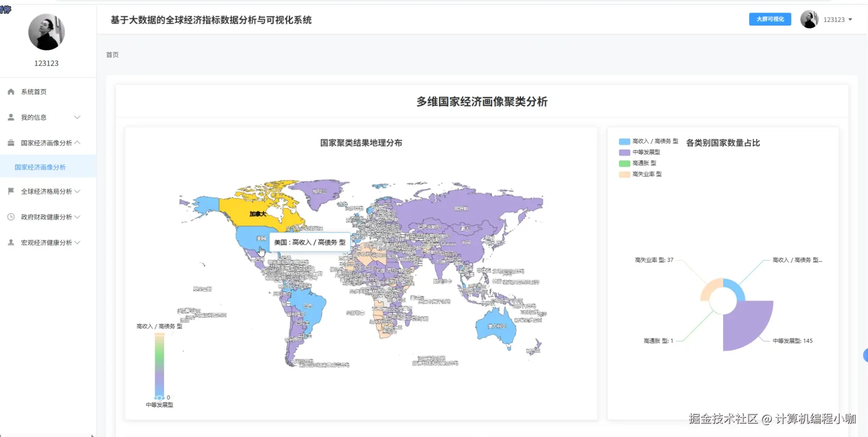This screenshot has height=437, width=868.
Task: Click the 123123 name under sidebar avatar
Action: pyautogui.click(x=46, y=63)
